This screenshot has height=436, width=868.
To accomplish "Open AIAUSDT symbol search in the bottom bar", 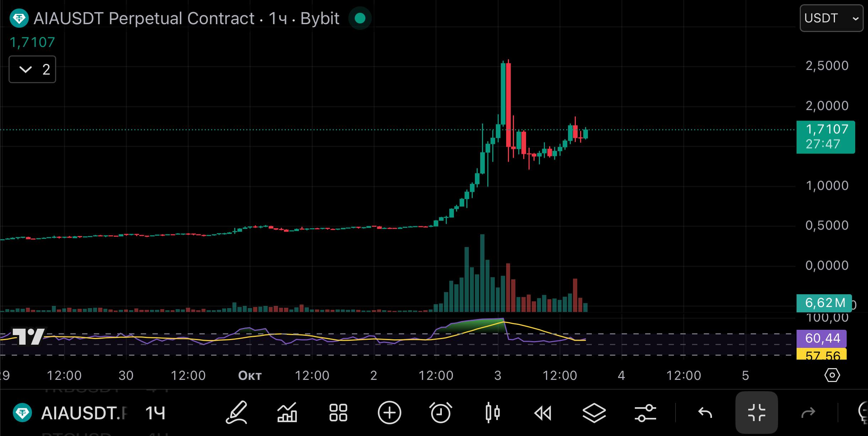I will pos(84,413).
